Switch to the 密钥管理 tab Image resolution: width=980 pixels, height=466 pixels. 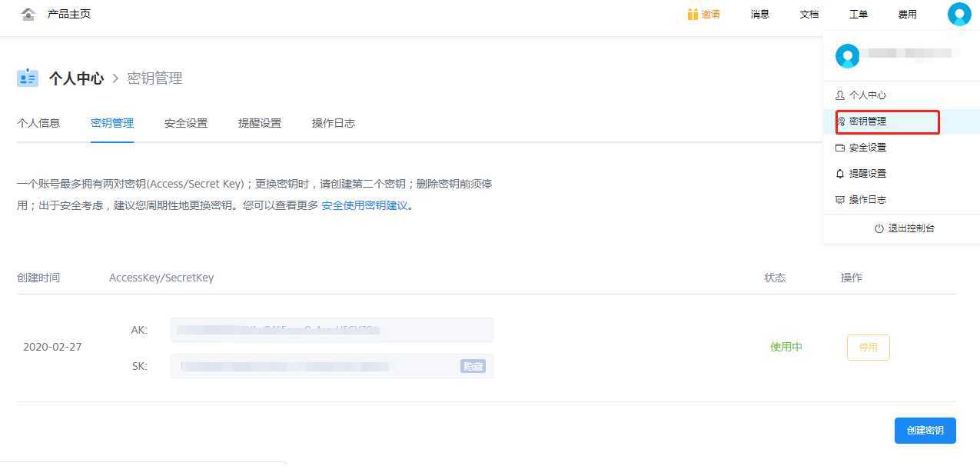tap(112, 123)
